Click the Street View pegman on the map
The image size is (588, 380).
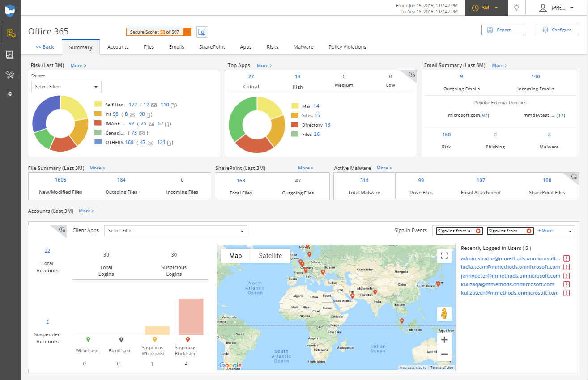tap(444, 314)
